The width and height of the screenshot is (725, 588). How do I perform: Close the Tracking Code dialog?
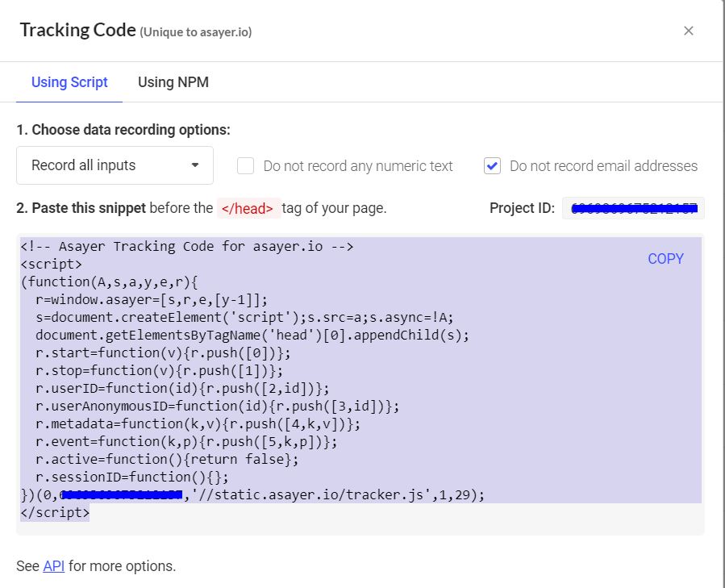tap(688, 31)
